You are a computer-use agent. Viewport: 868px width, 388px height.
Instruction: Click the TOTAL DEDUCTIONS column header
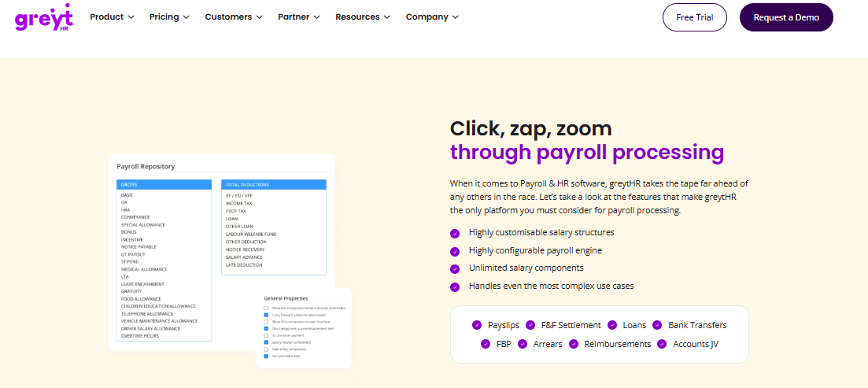274,184
